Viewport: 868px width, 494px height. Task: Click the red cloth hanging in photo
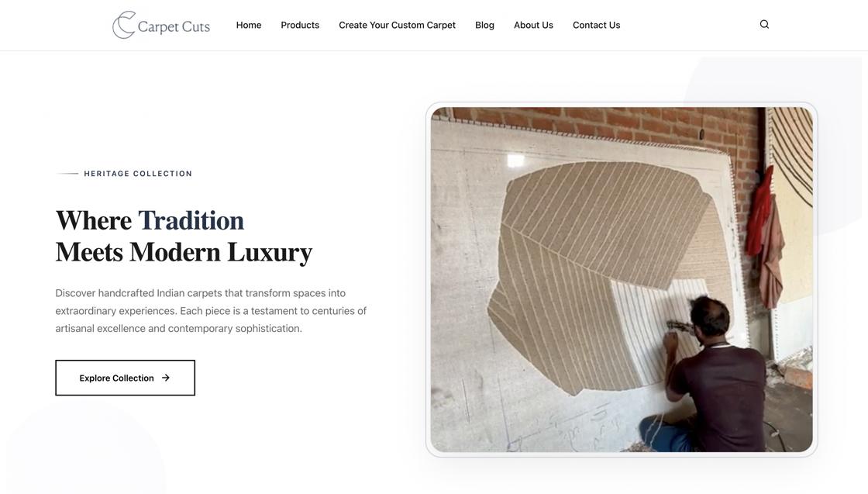(x=759, y=213)
